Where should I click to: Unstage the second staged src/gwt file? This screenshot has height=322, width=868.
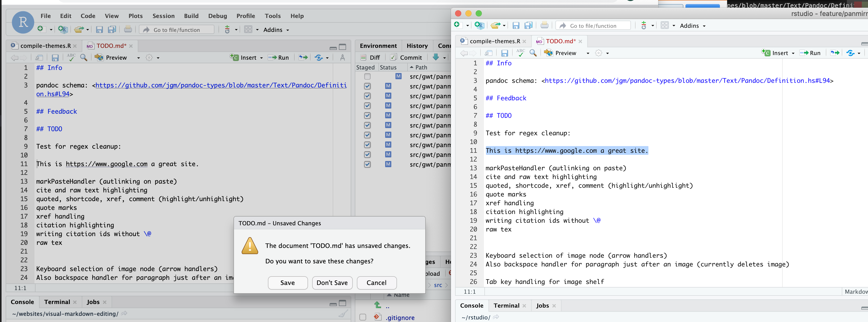tap(367, 96)
